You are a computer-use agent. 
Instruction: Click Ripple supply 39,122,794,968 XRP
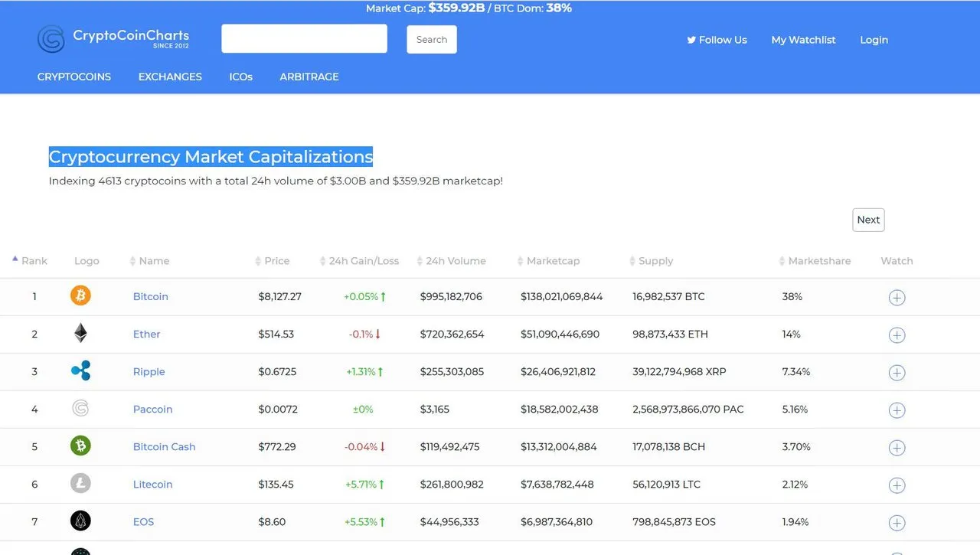point(680,371)
